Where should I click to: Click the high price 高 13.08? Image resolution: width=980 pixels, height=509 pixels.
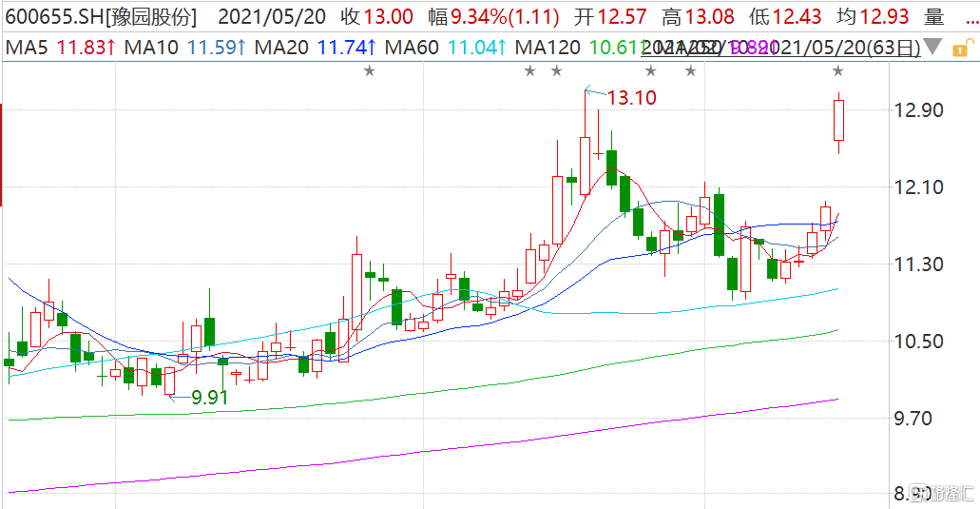[698, 17]
